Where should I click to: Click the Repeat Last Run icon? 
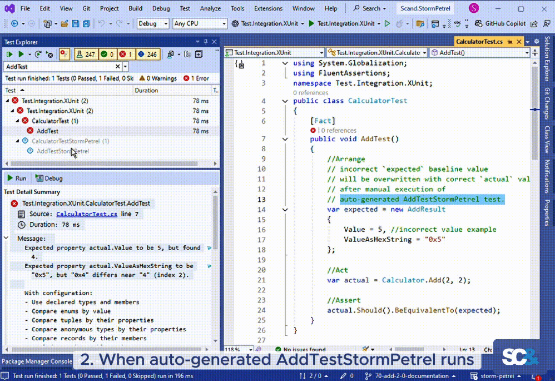coord(38,54)
